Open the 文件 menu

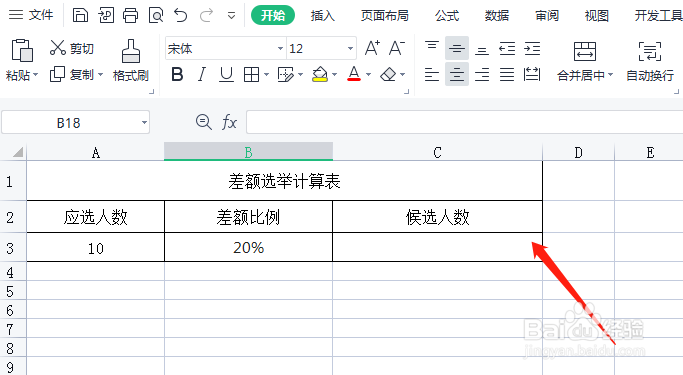(30, 15)
